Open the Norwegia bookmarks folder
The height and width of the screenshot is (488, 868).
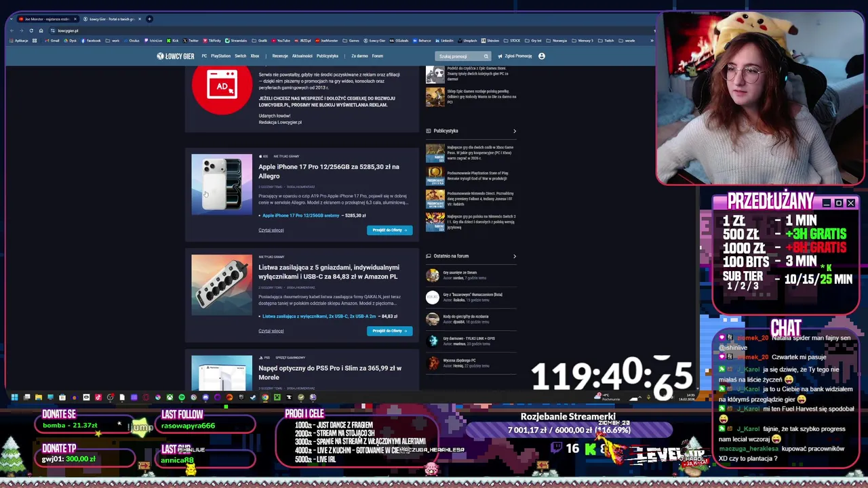click(555, 41)
